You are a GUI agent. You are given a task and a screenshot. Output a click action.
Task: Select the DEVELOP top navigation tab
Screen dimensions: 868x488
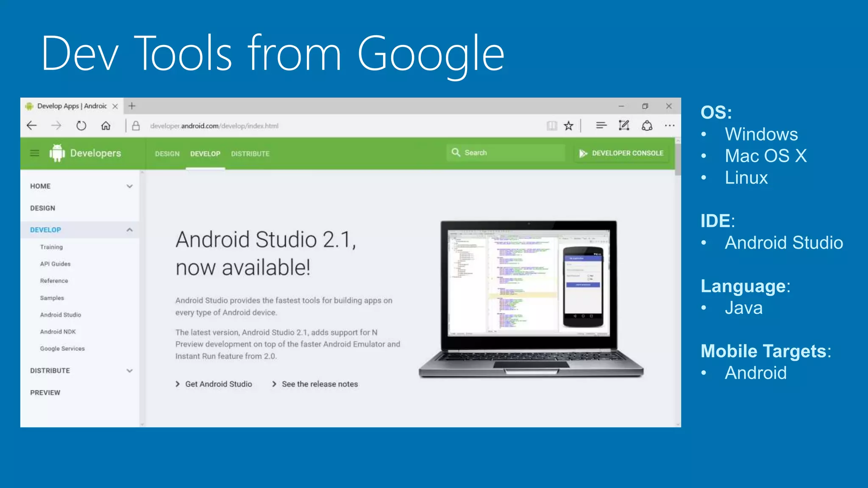point(205,154)
